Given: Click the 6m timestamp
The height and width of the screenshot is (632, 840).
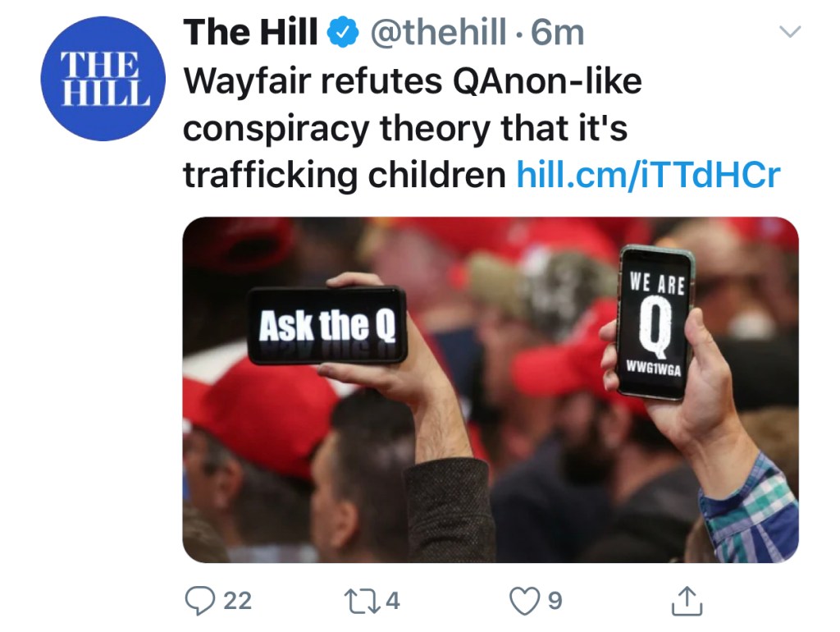Looking at the screenshot, I should tap(558, 33).
